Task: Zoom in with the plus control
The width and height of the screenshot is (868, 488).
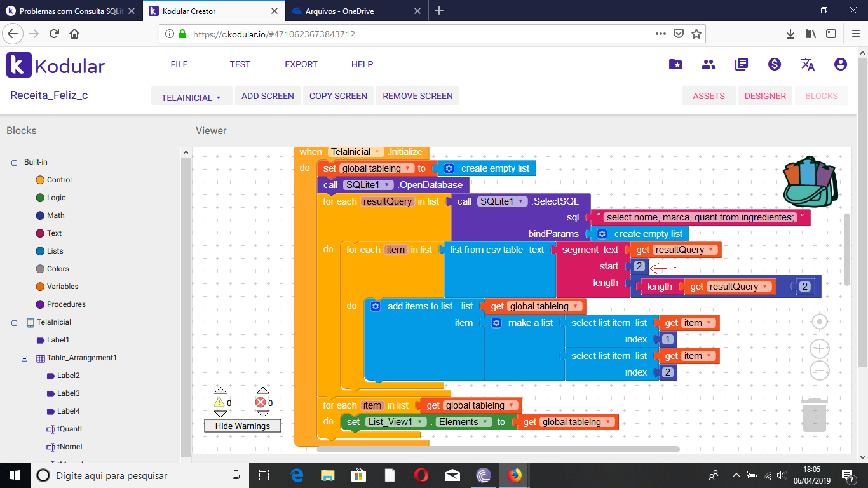Action: [x=820, y=348]
